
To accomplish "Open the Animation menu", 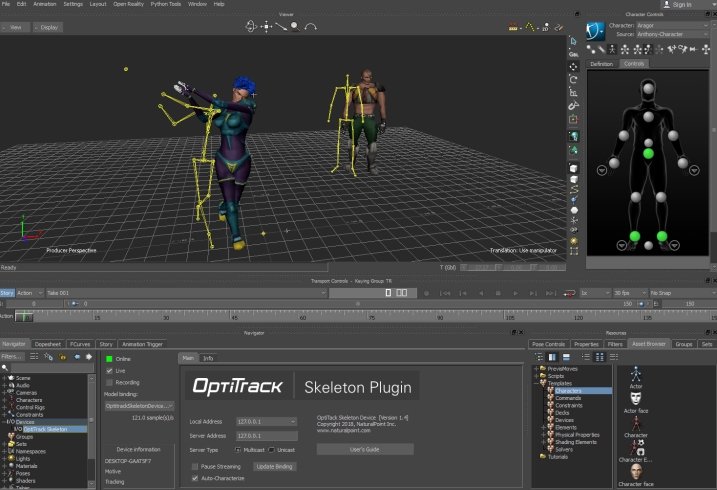I will [x=45, y=4].
